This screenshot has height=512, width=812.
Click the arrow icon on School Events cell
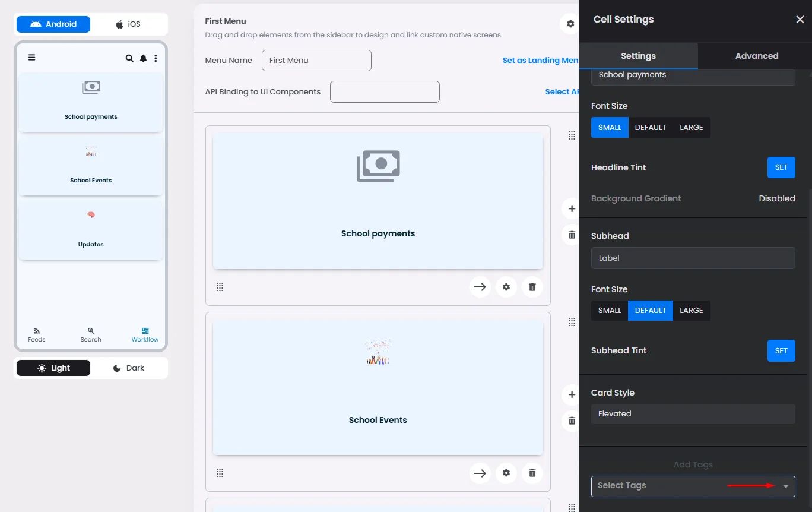pyautogui.click(x=480, y=473)
